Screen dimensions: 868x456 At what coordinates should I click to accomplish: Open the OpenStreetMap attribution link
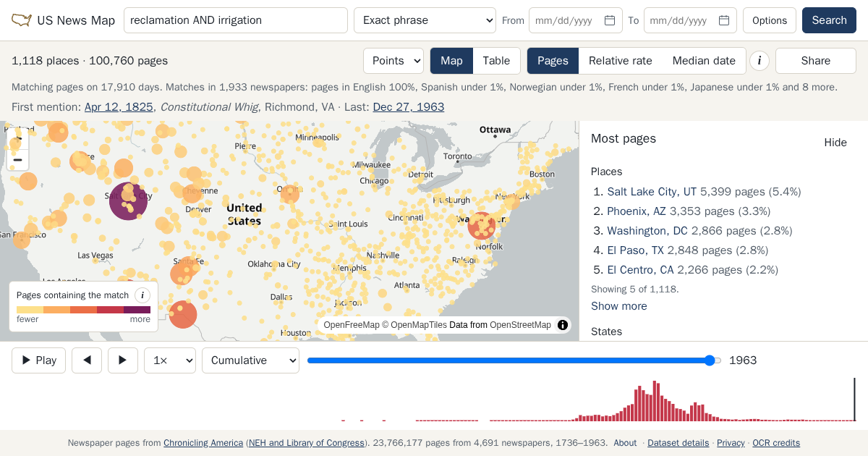click(520, 325)
